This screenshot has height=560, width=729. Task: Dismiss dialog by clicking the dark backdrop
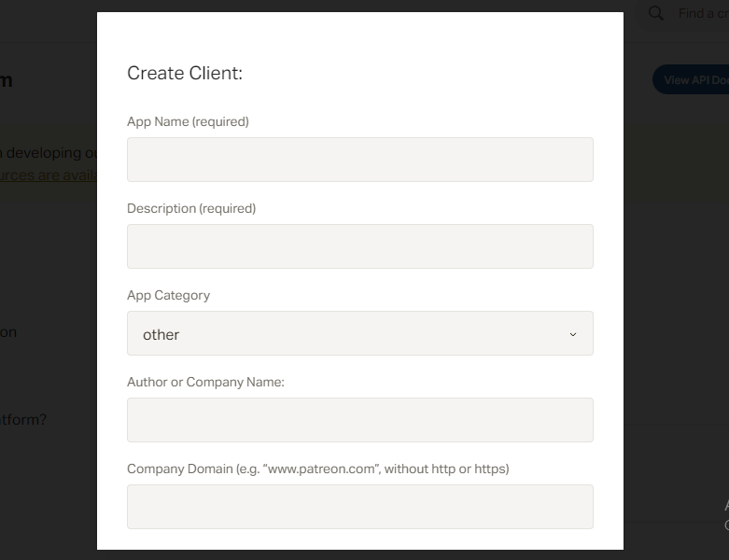coord(47,485)
